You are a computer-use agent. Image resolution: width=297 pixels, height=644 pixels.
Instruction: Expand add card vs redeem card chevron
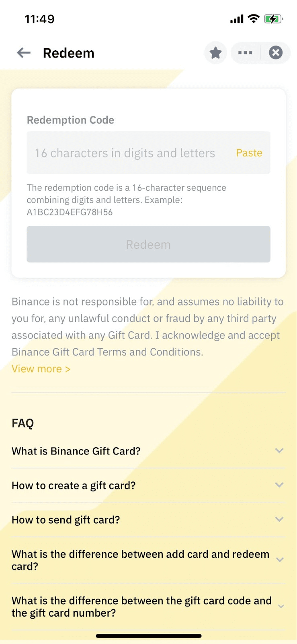(x=280, y=560)
